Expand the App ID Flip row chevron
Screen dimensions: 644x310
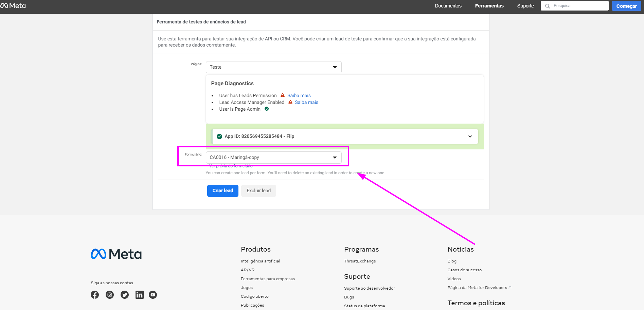(470, 136)
